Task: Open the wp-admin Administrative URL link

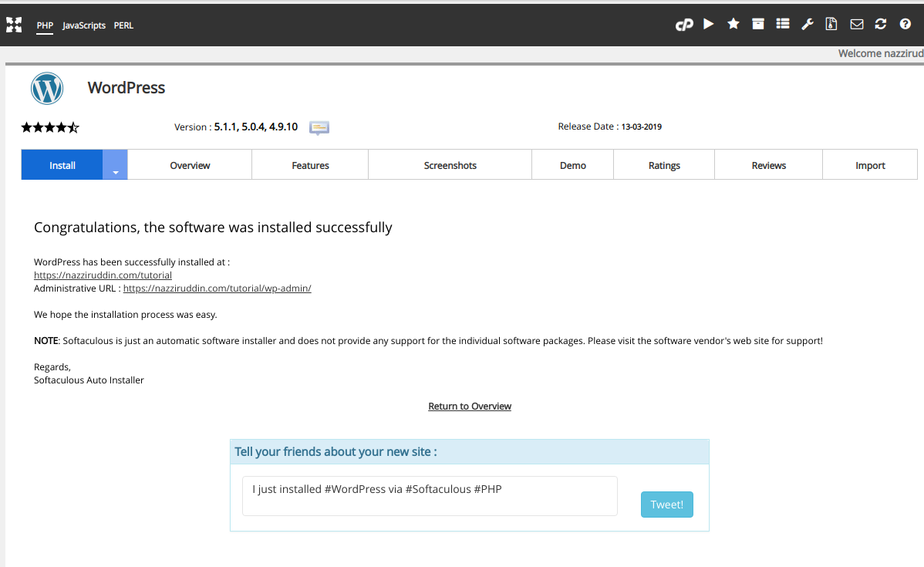Action: pos(217,289)
